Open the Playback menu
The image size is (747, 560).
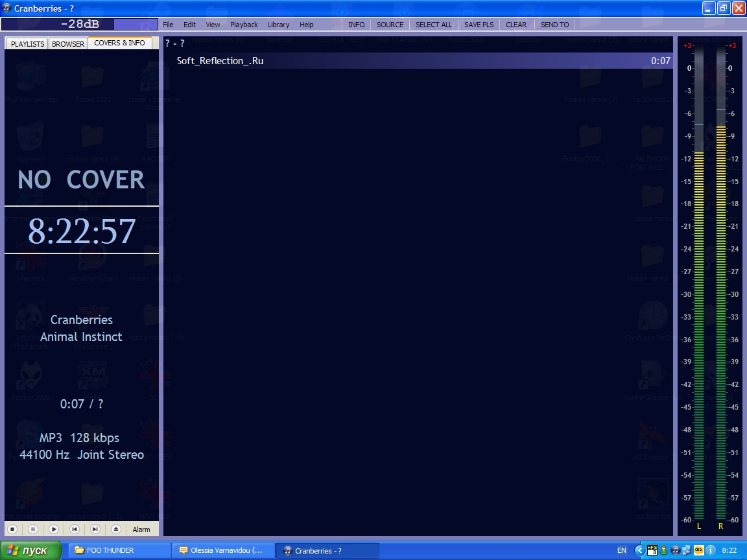click(244, 25)
